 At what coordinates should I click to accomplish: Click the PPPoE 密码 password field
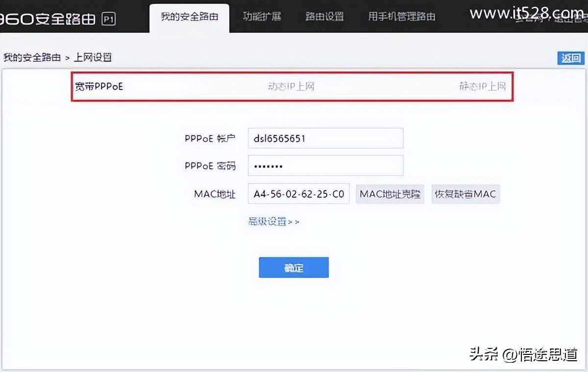click(325, 165)
